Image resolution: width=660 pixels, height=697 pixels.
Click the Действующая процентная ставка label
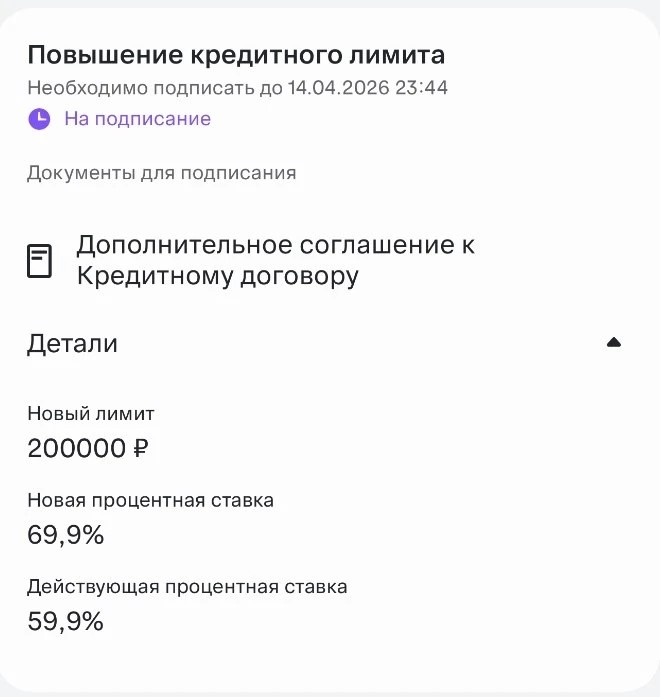[187, 587]
